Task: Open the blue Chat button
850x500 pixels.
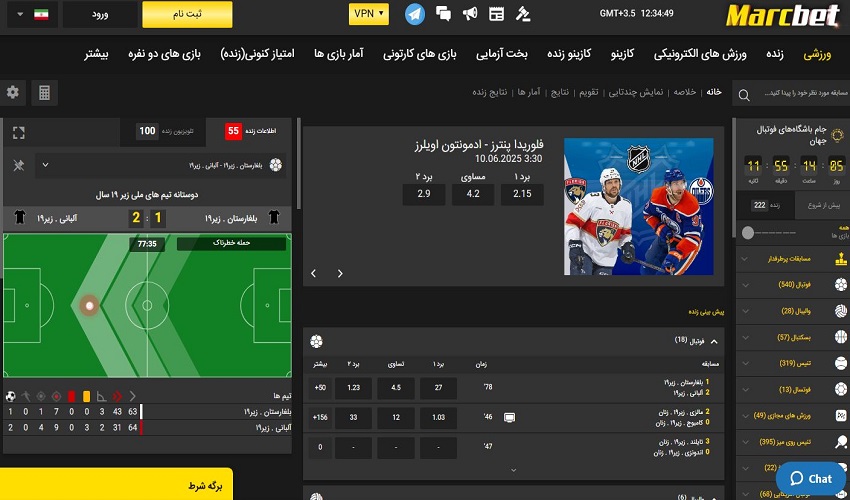Action: (x=811, y=478)
